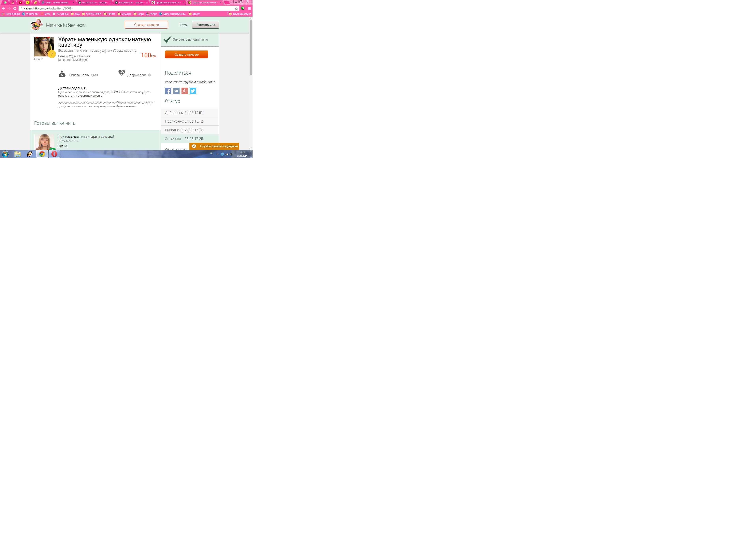Open Оля С. profile photo
756x543 pixels.
tap(44, 47)
